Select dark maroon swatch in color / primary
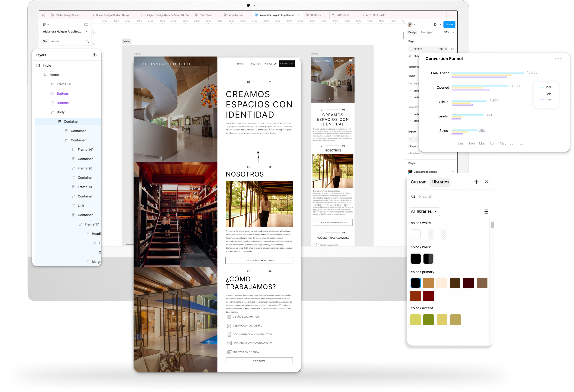The image size is (574, 392). (x=468, y=283)
